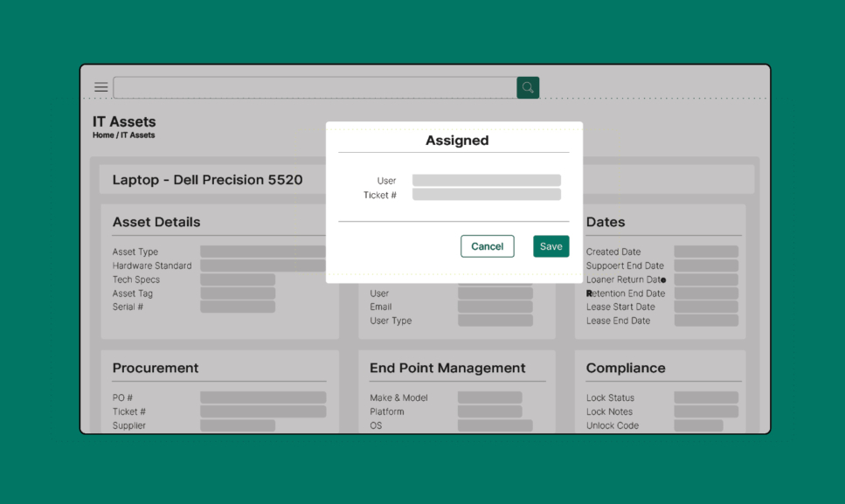
Task: Focus the PO # field in Procurement
Action: click(262, 397)
